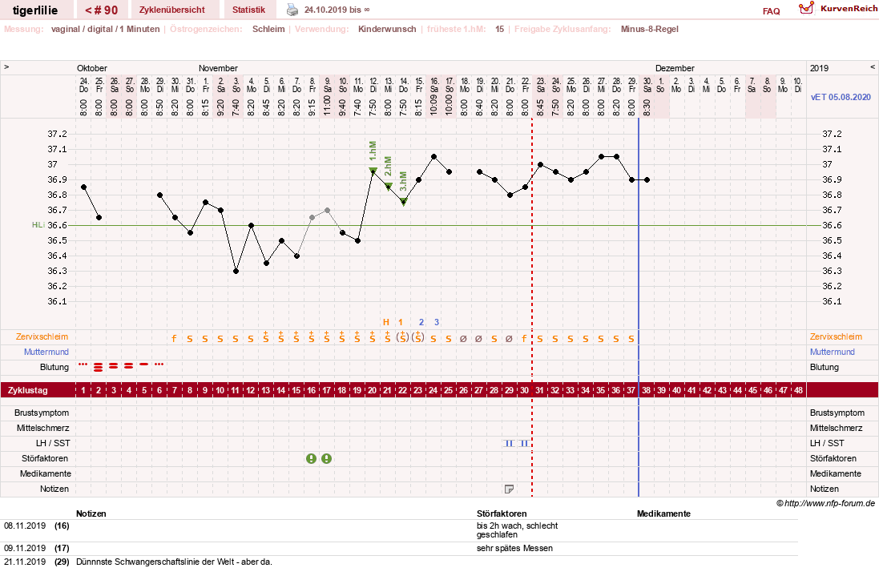
Task: Click the KurvenReich text link
Action: (x=849, y=8)
